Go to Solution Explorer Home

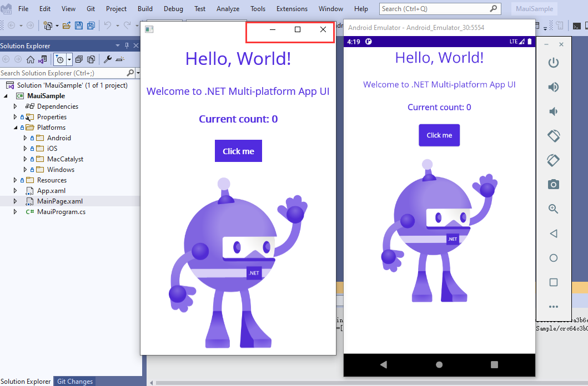pos(31,59)
